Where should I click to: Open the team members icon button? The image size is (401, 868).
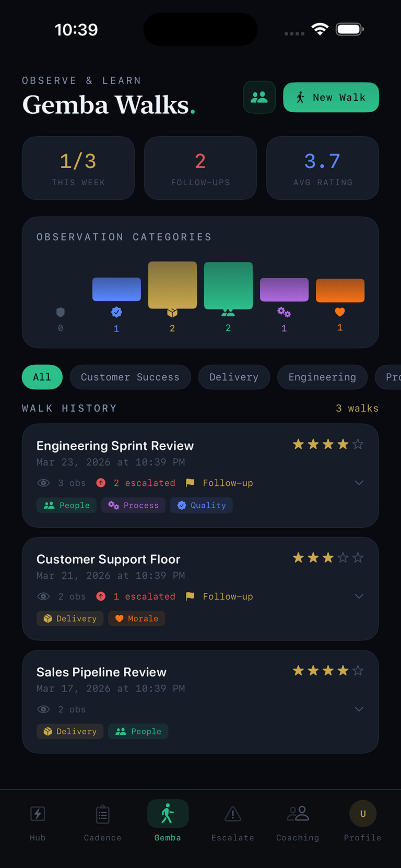pos(259,97)
